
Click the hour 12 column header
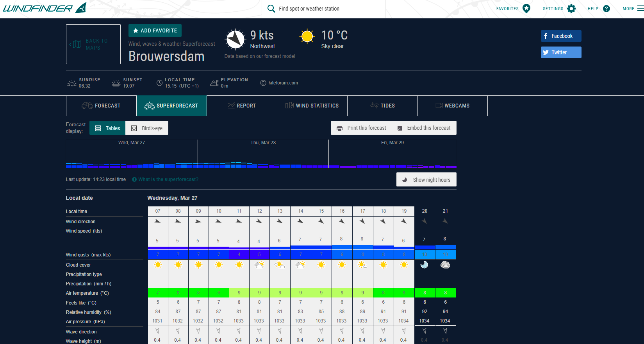tap(259, 211)
